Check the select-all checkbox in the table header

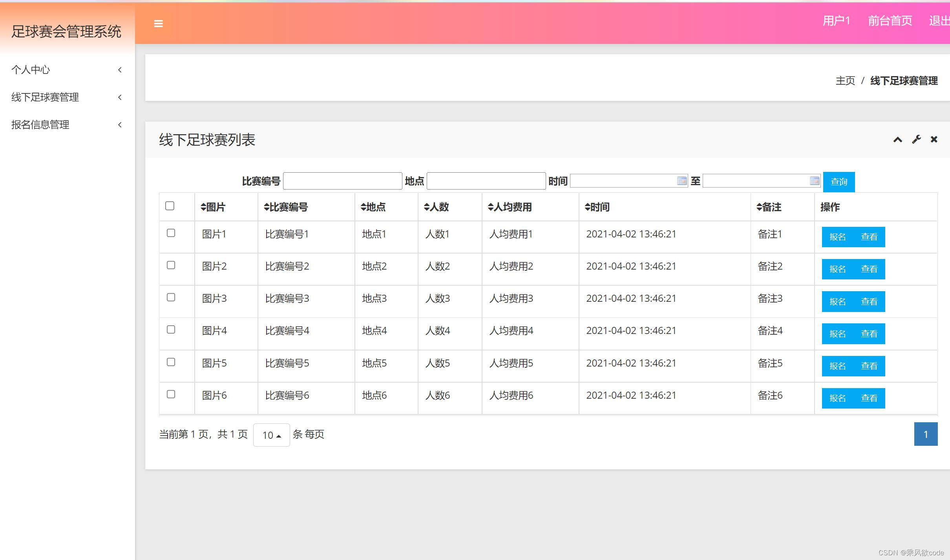click(x=170, y=206)
